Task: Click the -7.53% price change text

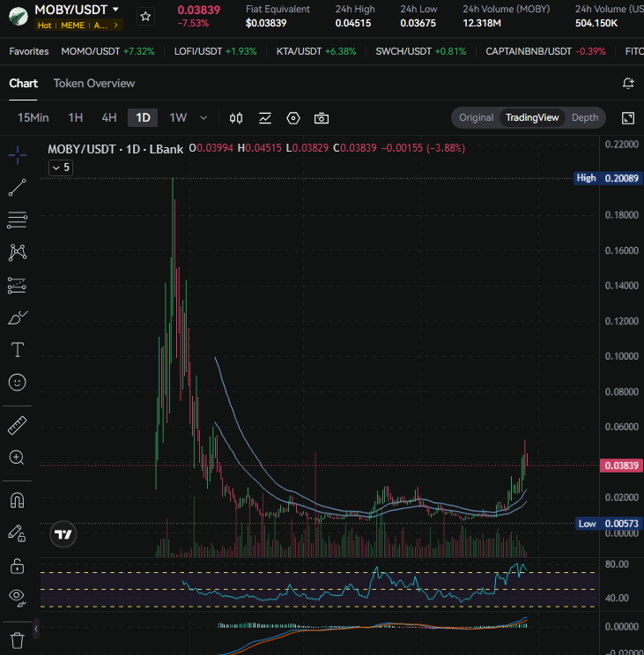Action: [193, 23]
